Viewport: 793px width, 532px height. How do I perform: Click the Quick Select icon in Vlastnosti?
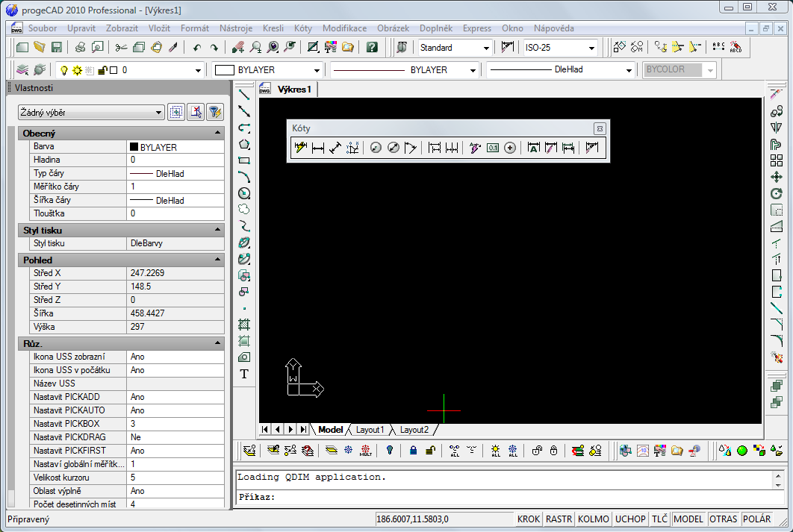click(x=176, y=112)
